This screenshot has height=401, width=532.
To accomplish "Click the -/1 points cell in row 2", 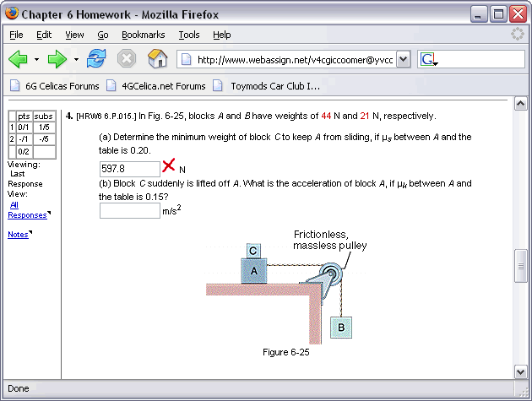I will coord(24,139).
